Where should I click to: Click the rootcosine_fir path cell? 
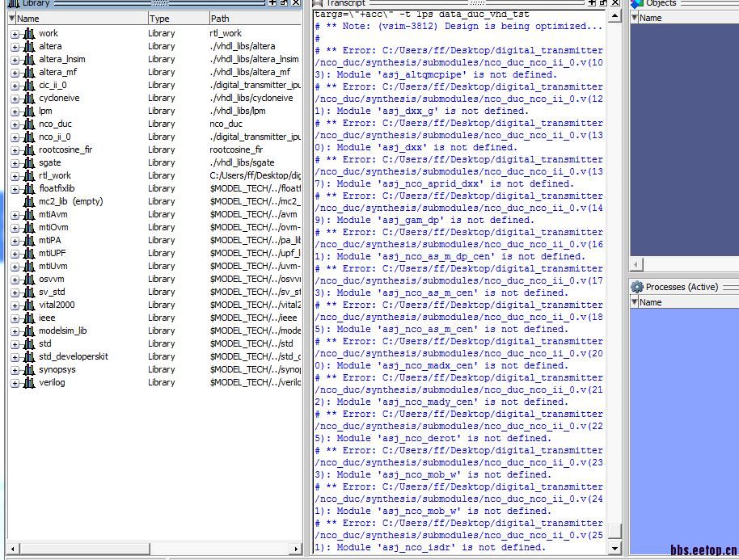(x=236, y=149)
